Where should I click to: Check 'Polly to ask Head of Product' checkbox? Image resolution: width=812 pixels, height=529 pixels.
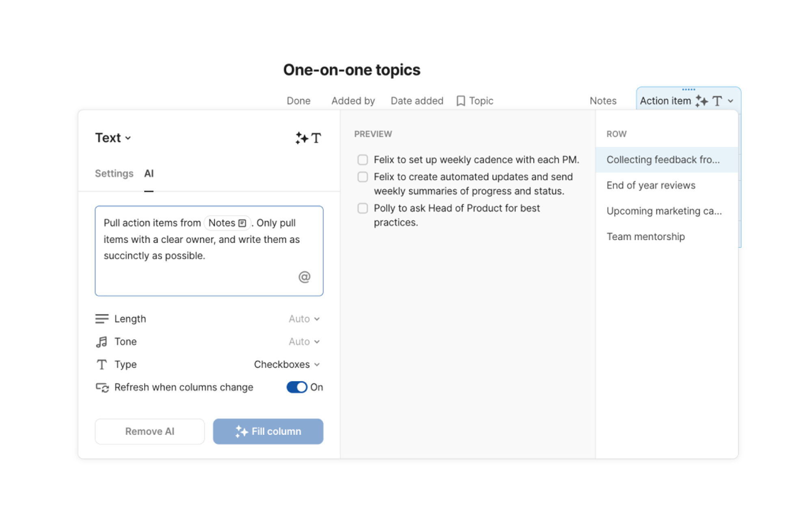tap(363, 208)
